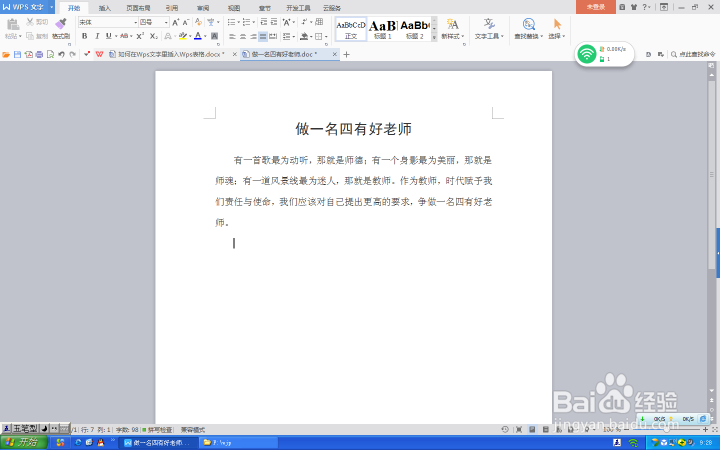Export to PDF using the quick access icon

[x=28, y=54]
